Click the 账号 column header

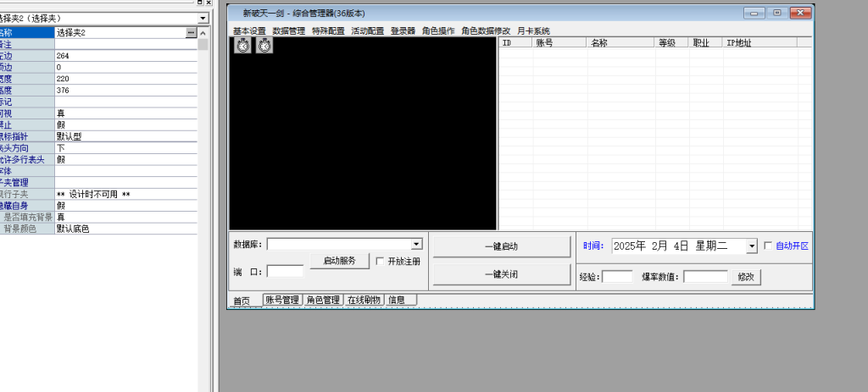coord(559,42)
